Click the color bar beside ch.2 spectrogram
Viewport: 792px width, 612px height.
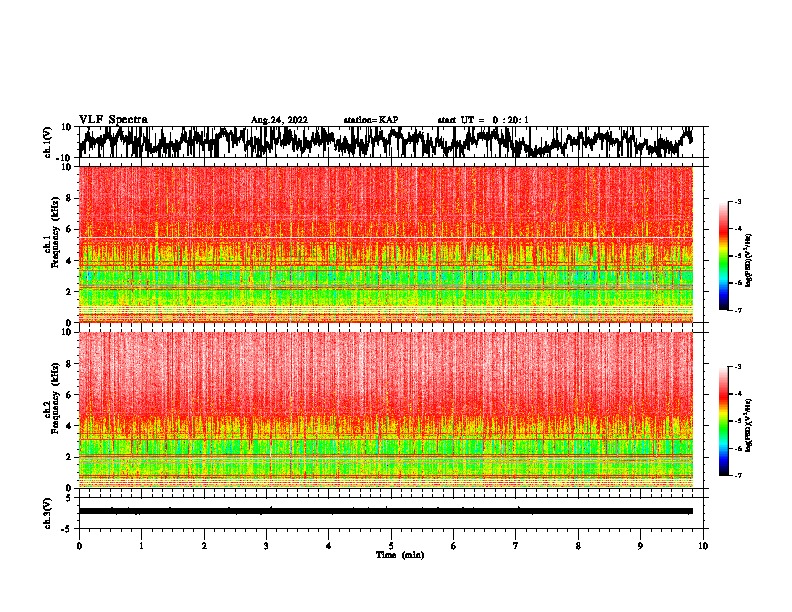click(x=724, y=421)
